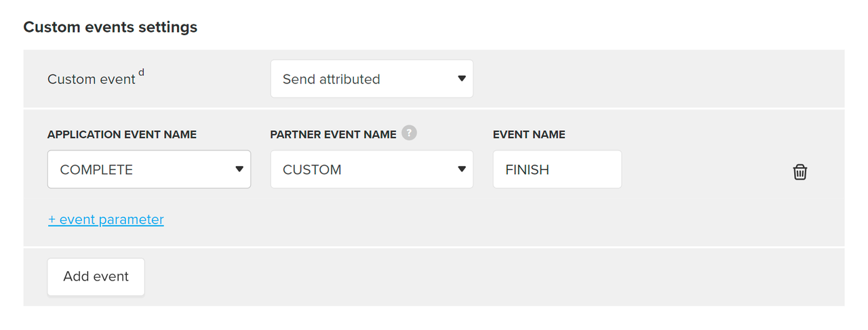Screen dimensions: 868x330
Task: Click the Custom event label
Action: pos(92,79)
